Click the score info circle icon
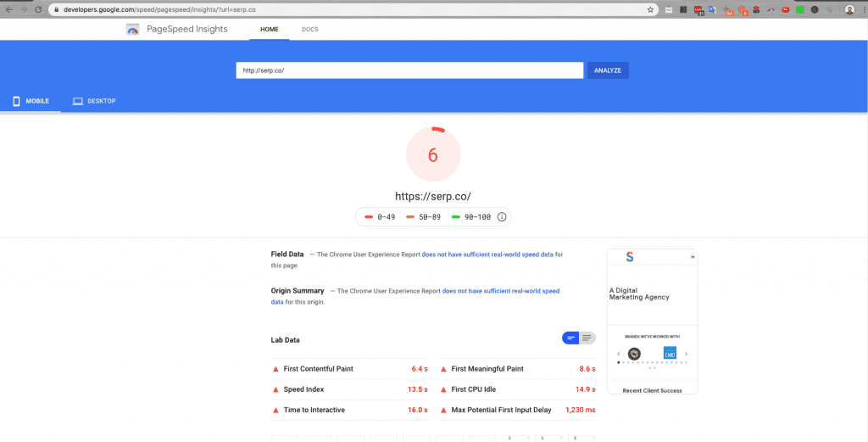Viewport: 868px width, 442px height. [x=502, y=217]
